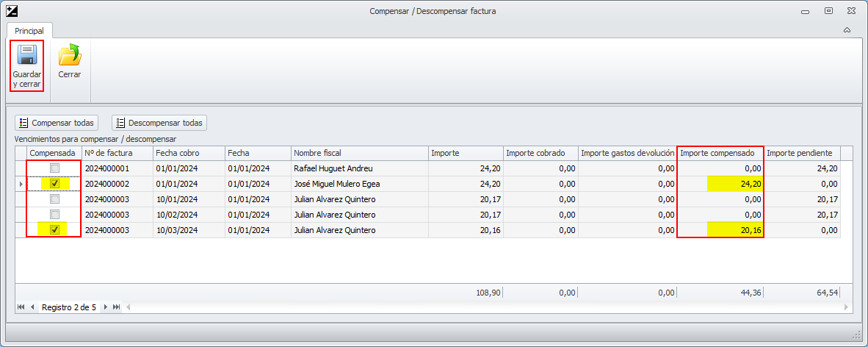
Task: Click the Cerrar folder icon
Action: (70, 56)
